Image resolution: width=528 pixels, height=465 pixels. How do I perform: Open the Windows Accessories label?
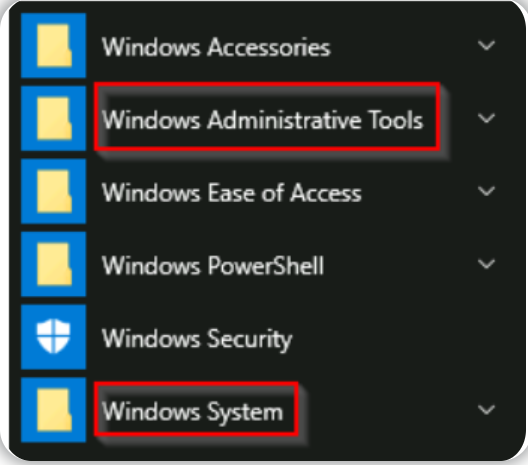[216, 47]
